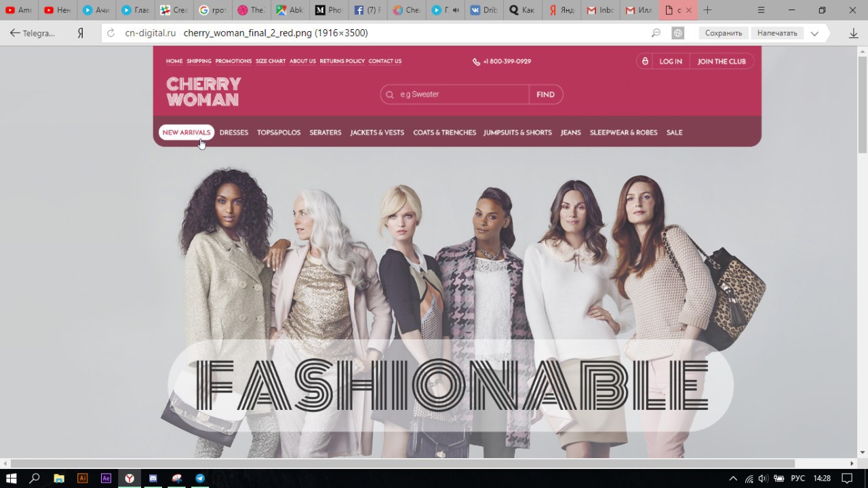Expand the chevron next to Напечатать
Image resolution: width=868 pixels, height=488 pixels.
[814, 33]
